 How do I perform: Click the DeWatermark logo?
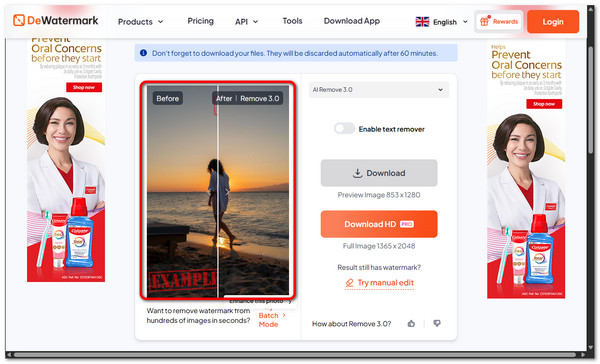pyautogui.click(x=55, y=20)
